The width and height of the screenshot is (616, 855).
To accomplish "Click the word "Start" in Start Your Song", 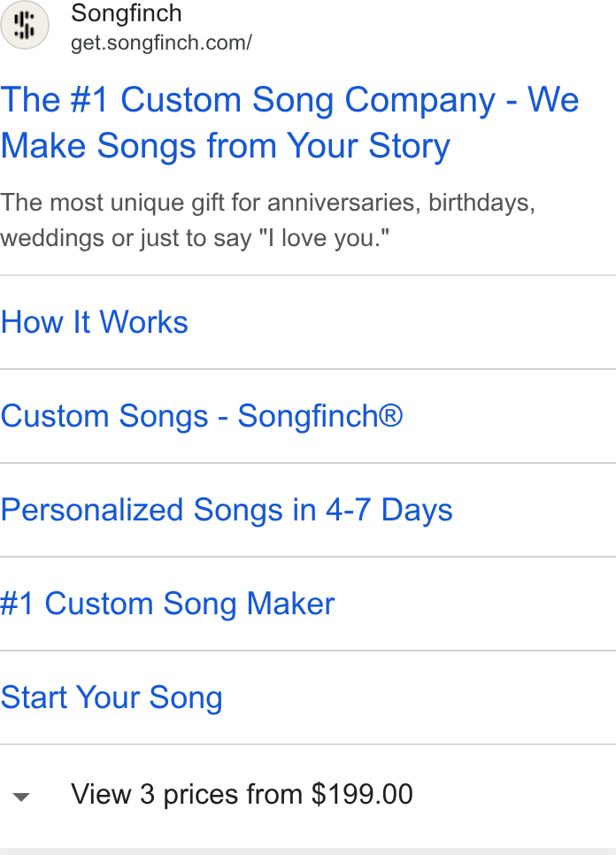I will 34,697.
